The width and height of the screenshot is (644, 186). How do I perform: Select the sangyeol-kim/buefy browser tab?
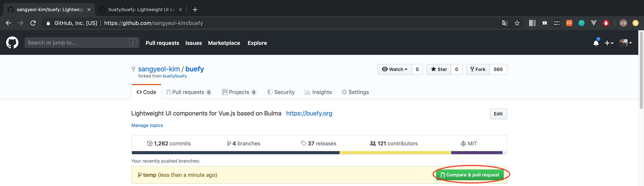(49, 10)
